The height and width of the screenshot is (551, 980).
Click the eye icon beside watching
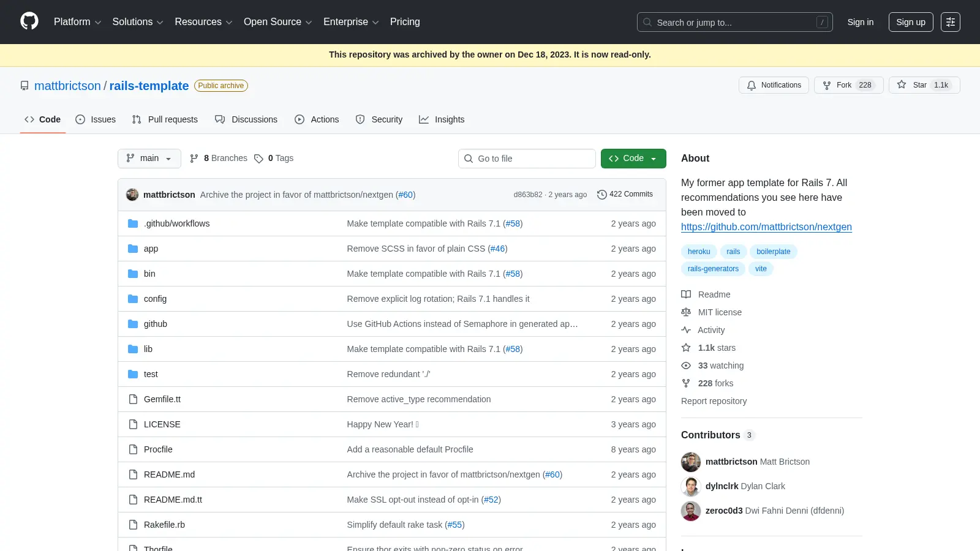tap(686, 365)
